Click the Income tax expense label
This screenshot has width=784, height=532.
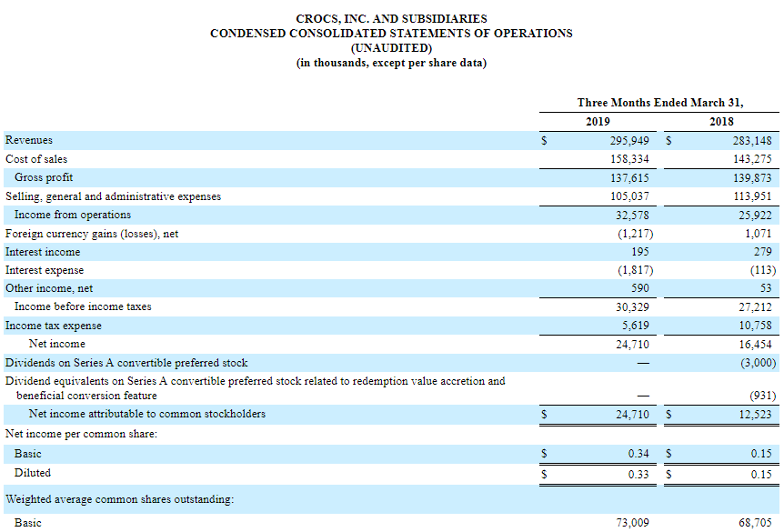coord(53,326)
